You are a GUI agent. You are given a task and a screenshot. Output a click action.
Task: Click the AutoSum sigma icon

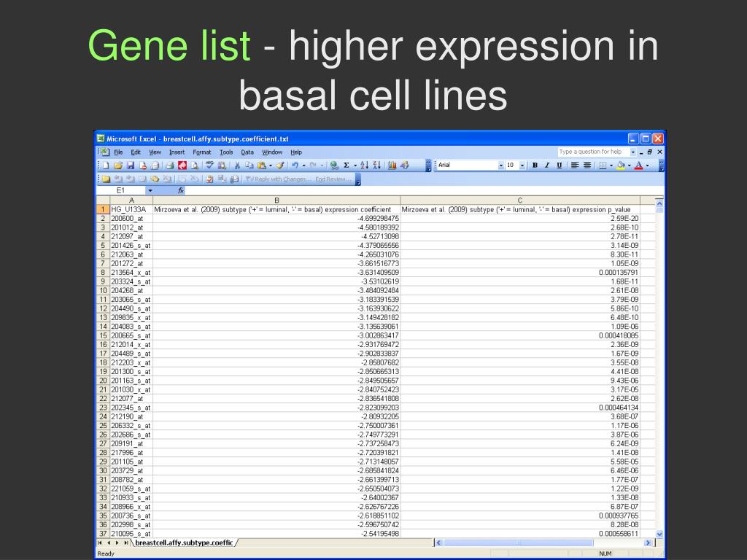(x=347, y=166)
